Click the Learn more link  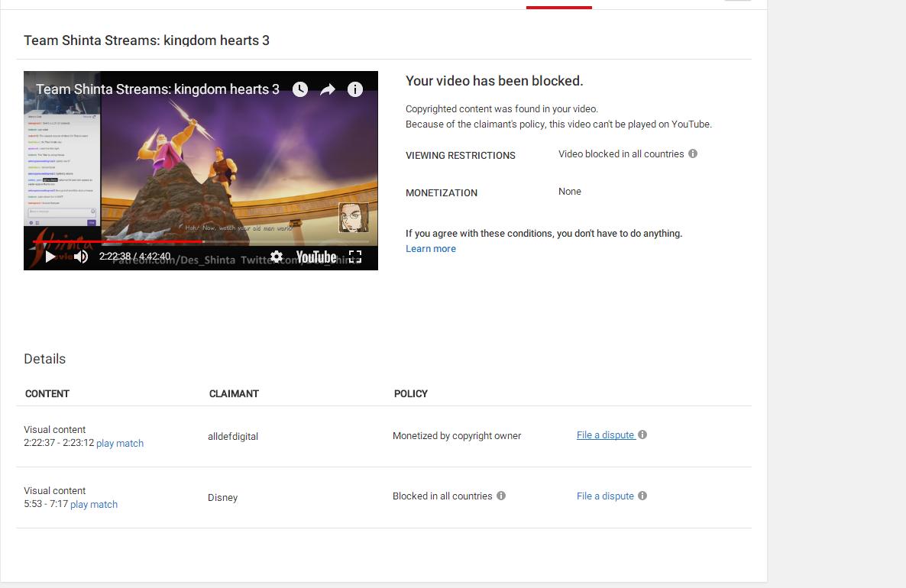431,248
